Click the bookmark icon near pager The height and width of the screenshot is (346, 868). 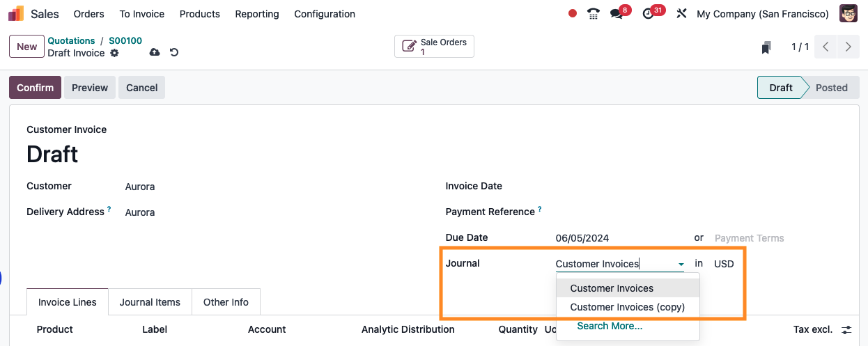click(766, 47)
